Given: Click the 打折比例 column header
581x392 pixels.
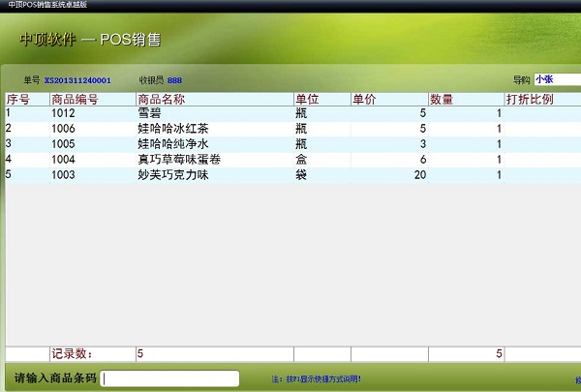Looking at the screenshot, I should 543,100.
